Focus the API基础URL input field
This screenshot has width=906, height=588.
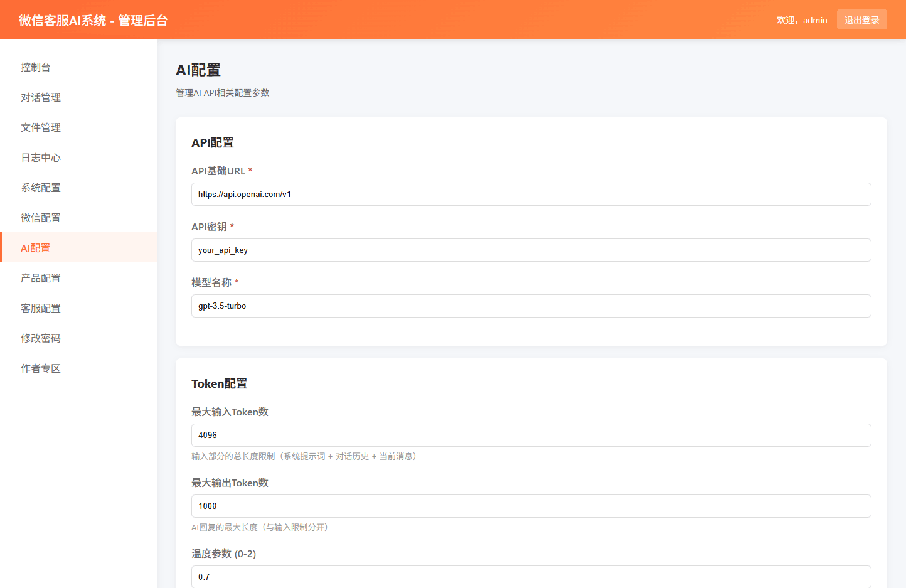point(531,194)
